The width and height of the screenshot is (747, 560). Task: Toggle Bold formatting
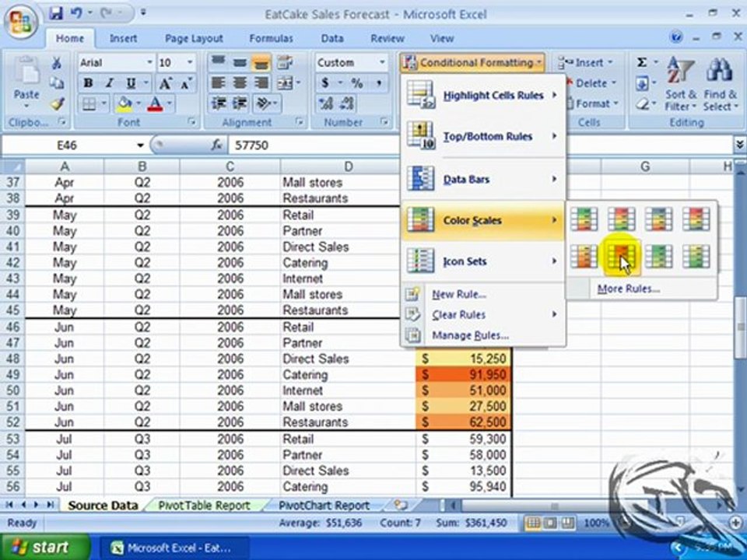tap(88, 83)
